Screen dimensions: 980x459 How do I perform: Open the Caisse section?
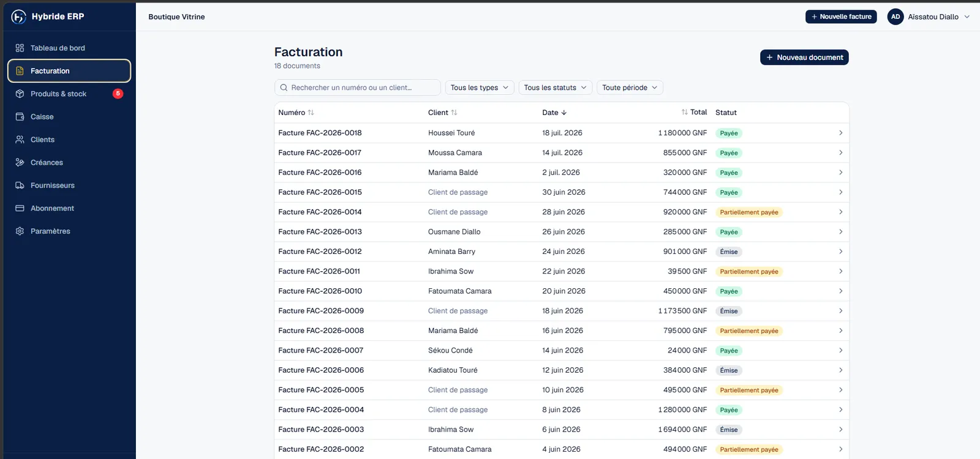(69, 116)
